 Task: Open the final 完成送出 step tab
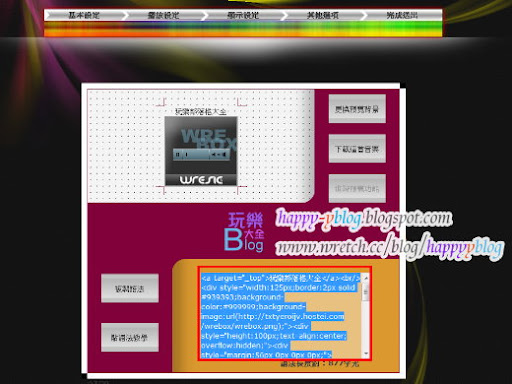coord(402,15)
